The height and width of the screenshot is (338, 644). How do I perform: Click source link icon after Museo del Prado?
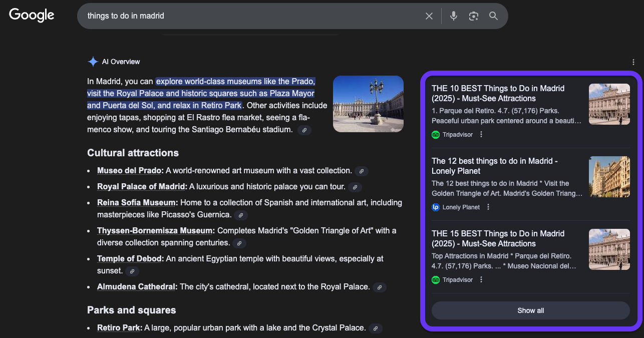[x=362, y=171]
